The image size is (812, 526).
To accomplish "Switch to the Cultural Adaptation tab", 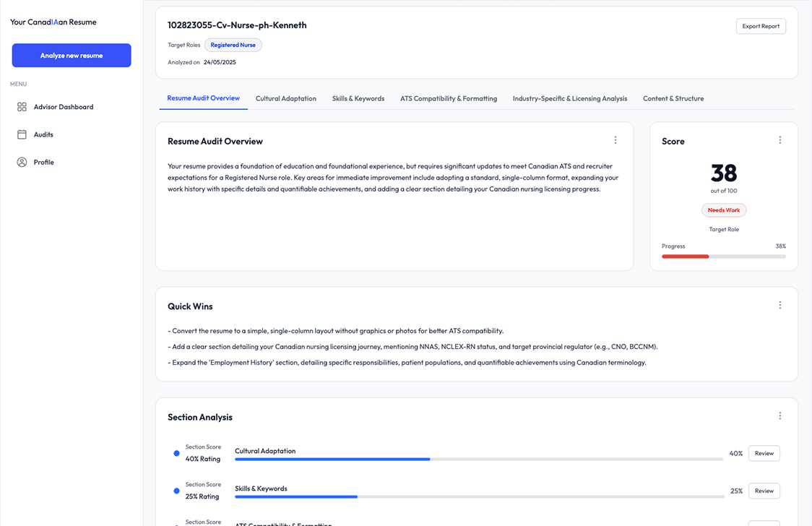I will (286, 98).
